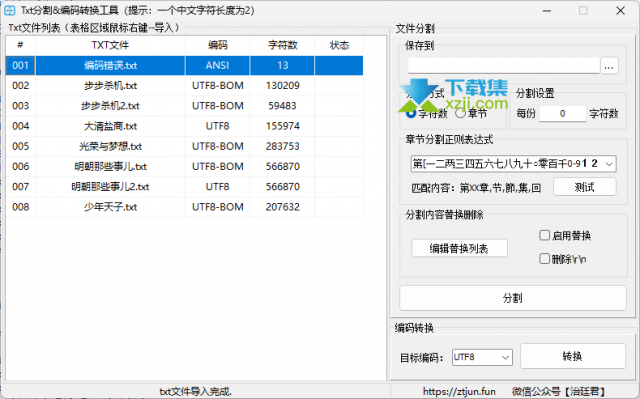Select the file 光荣与梦想.txt
640x399 pixels.
[110, 146]
